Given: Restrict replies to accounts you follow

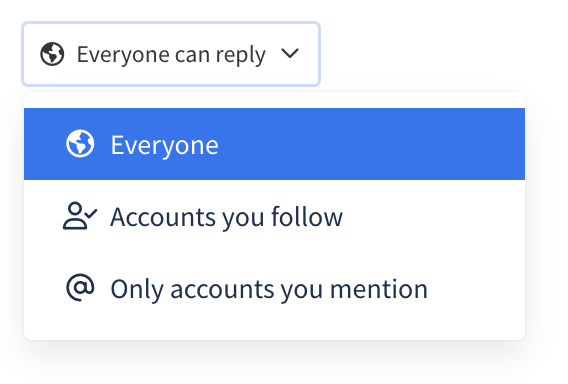Looking at the screenshot, I should pos(274,216).
